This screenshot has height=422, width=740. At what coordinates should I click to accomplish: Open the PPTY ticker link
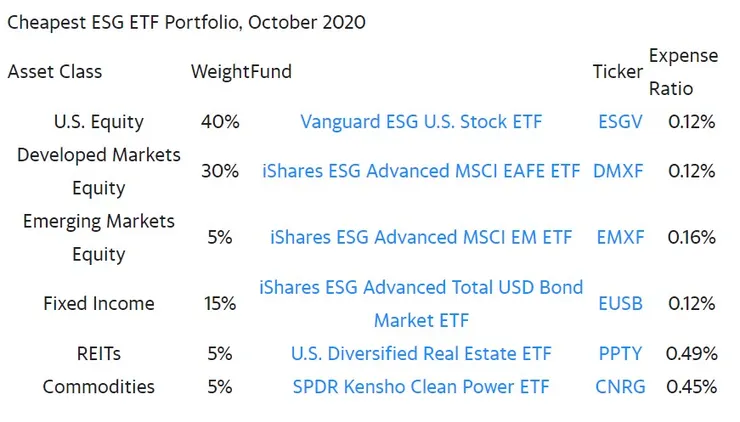[620, 353]
